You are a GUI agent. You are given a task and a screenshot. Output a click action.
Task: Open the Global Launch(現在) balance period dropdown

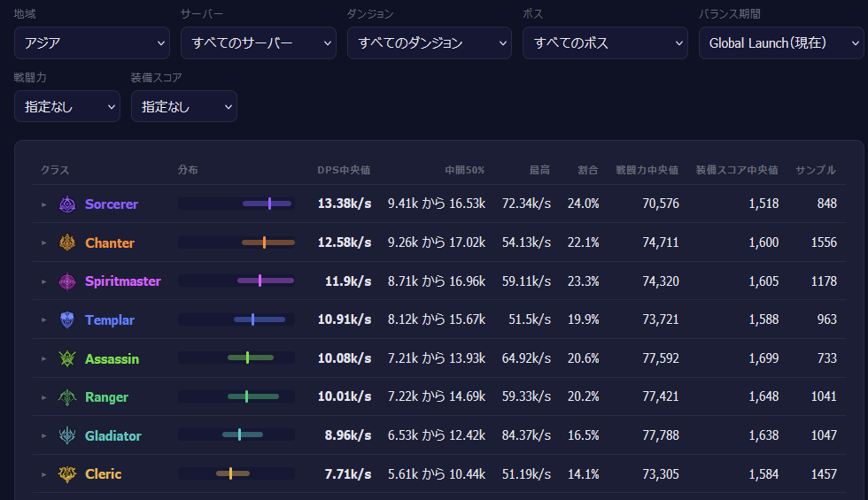point(781,43)
